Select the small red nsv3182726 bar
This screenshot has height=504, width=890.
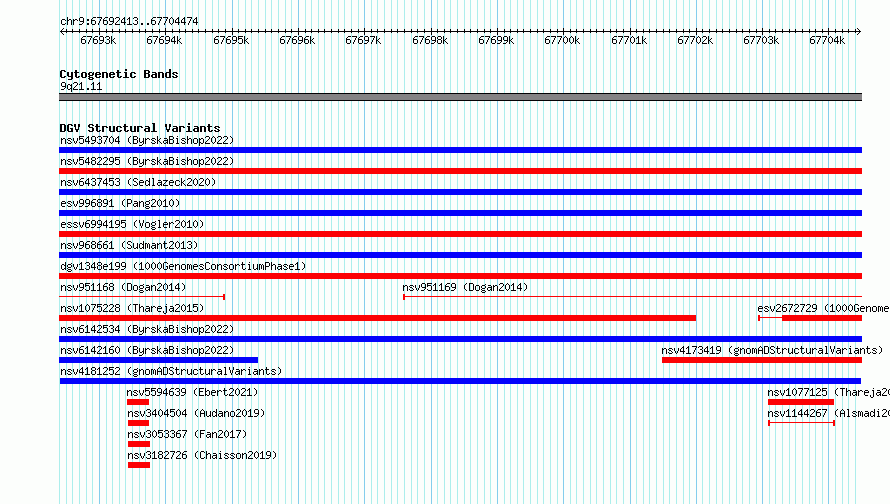(x=139, y=465)
